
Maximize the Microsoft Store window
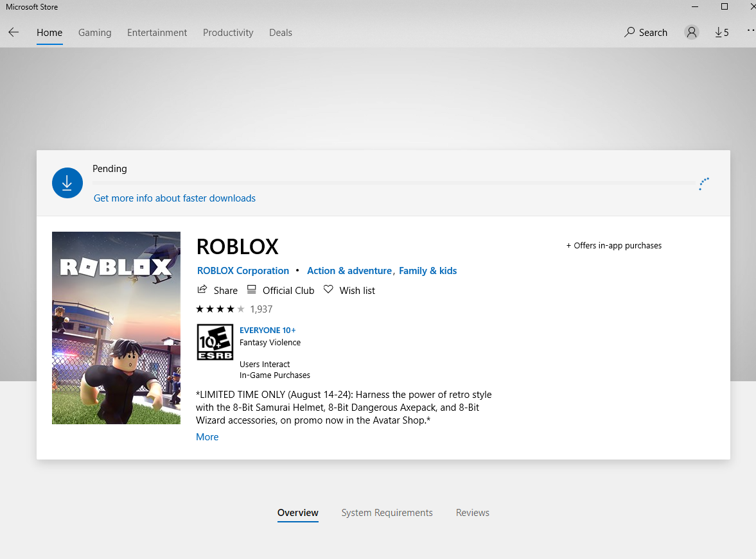(x=724, y=7)
